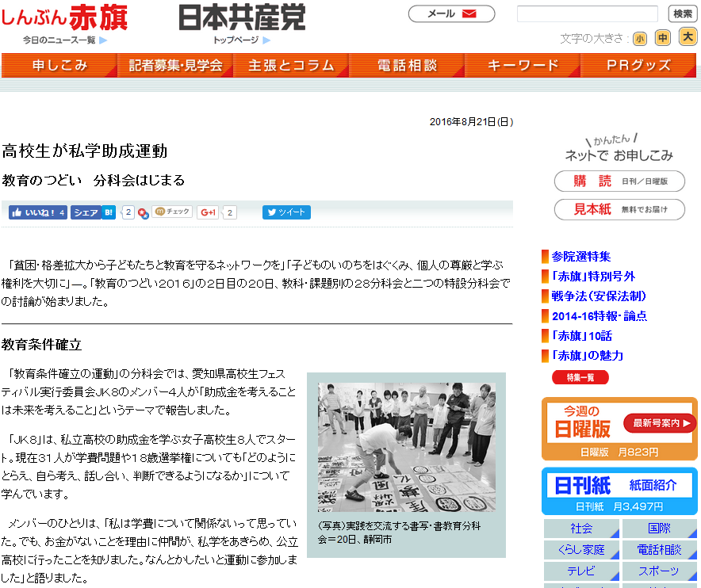
Task: Click the red-blue bookmark icon beside count
Action: coord(143,214)
